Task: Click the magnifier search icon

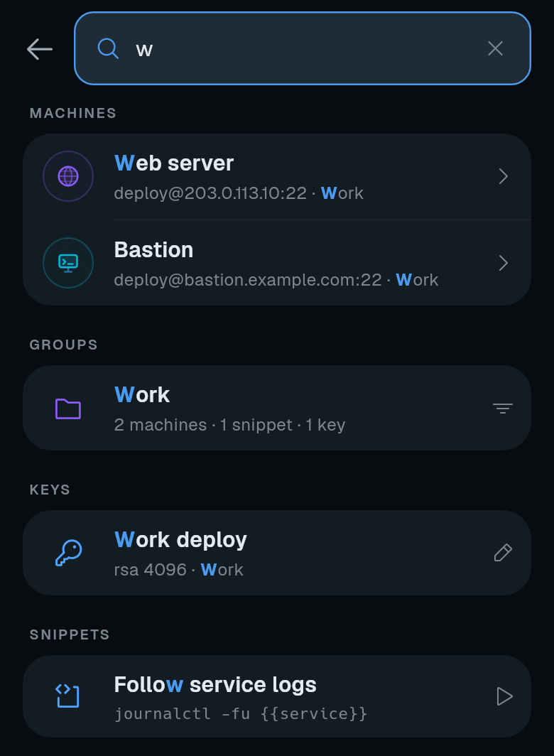Action: click(108, 49)
